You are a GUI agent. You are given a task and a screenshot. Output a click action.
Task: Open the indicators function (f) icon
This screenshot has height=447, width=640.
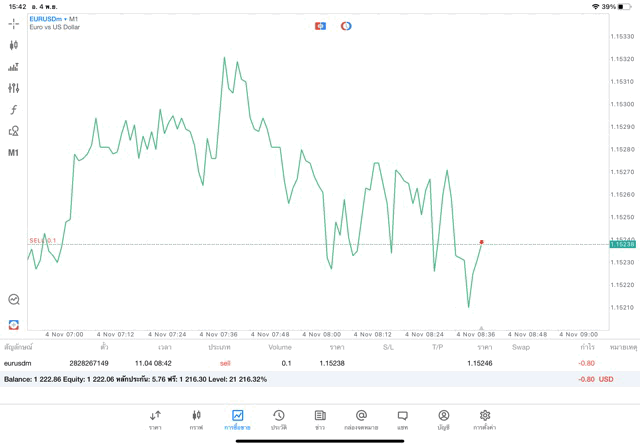[x=14, y=110]
